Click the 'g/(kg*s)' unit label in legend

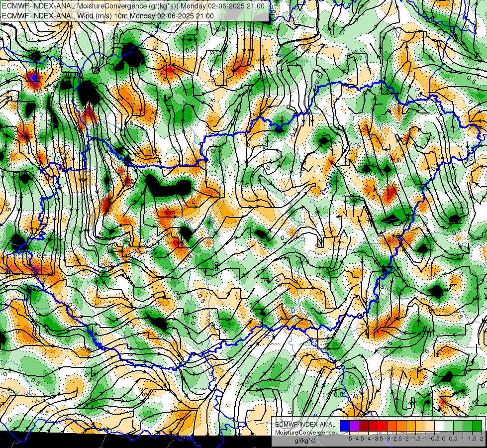(305, 441)
